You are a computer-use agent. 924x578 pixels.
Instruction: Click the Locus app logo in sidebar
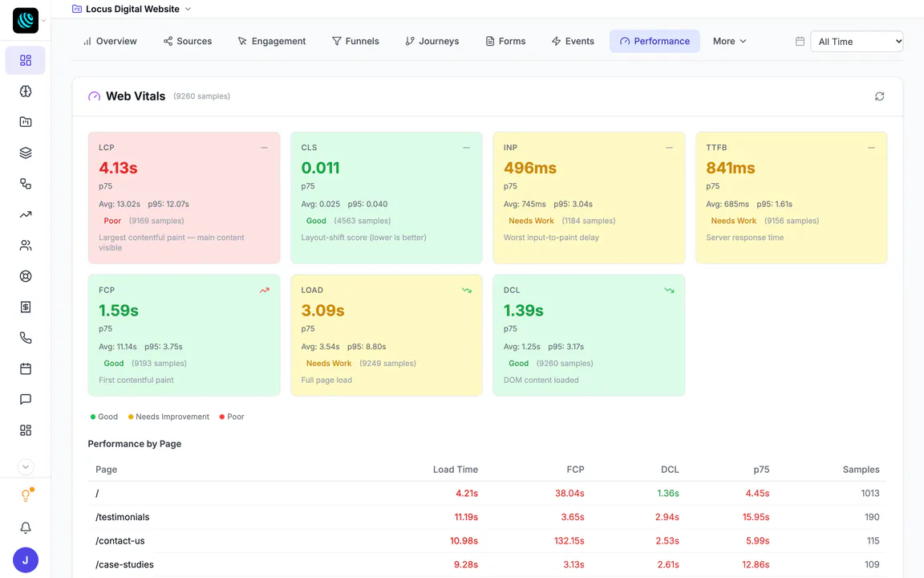point(26,21)
